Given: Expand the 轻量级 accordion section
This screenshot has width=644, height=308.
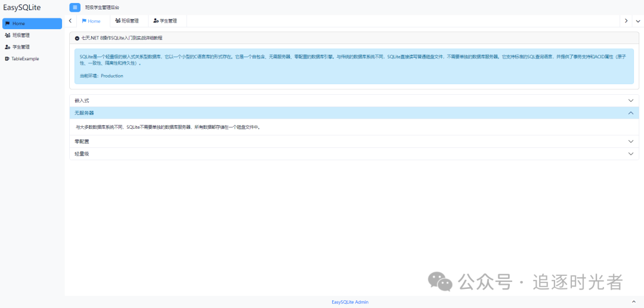Looking at the screenshot, I should point(631,154).
